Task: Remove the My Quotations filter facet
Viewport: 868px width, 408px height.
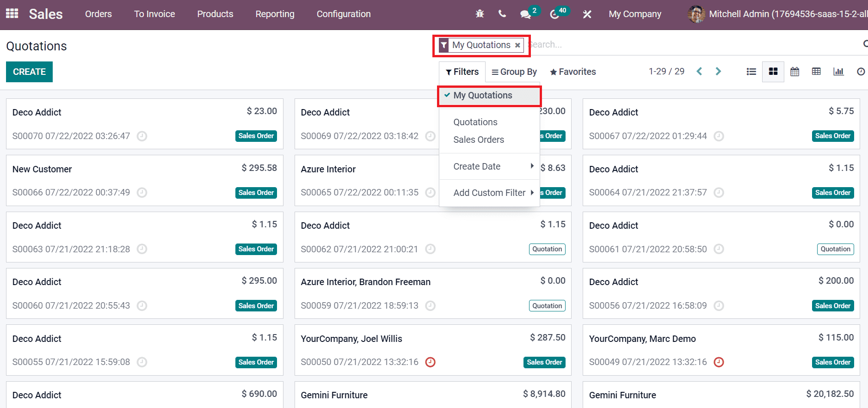Action: (517, 45)
